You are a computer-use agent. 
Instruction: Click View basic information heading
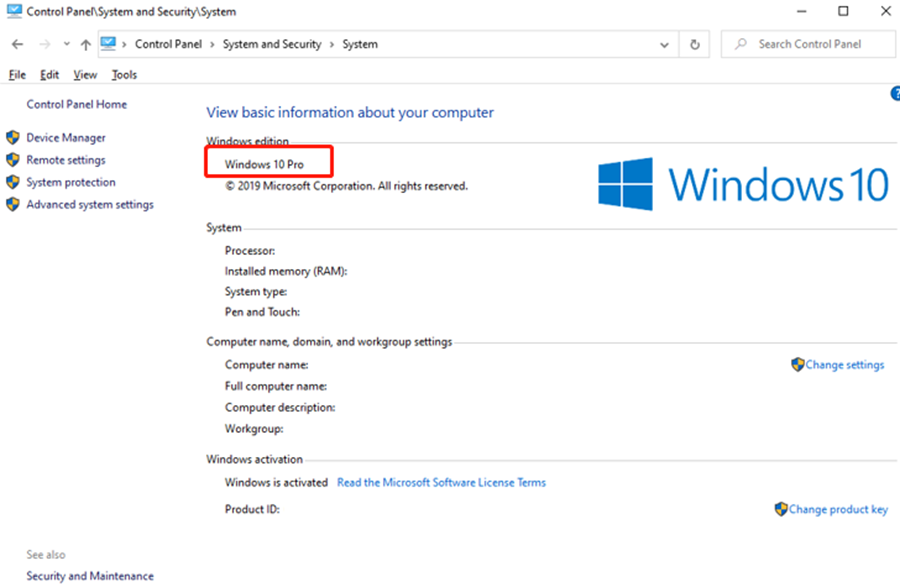pos(350,112)
